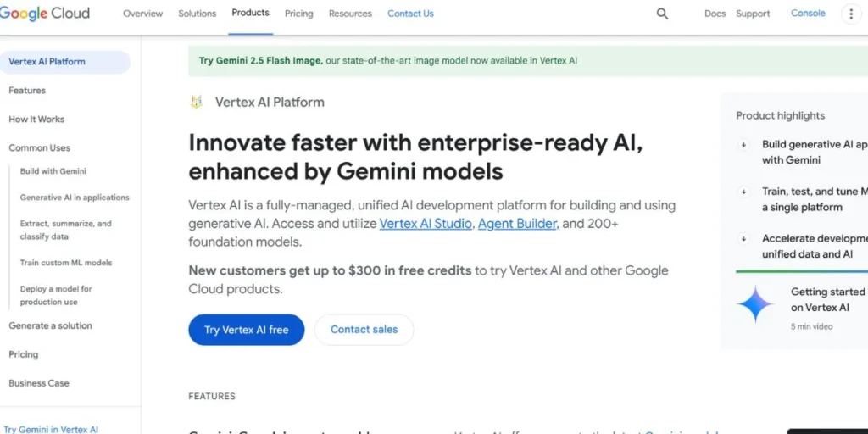Image resolution: width=868 pixels, height=434 pixels.
Task: Click the Gemini sparkle video icon
Action: tap(755, 303)
